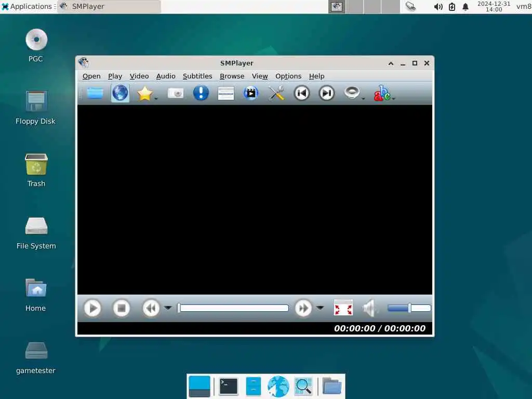The image size is (532, 399).
Task: Rewind using the backward seek button
Action: [151, 308]
